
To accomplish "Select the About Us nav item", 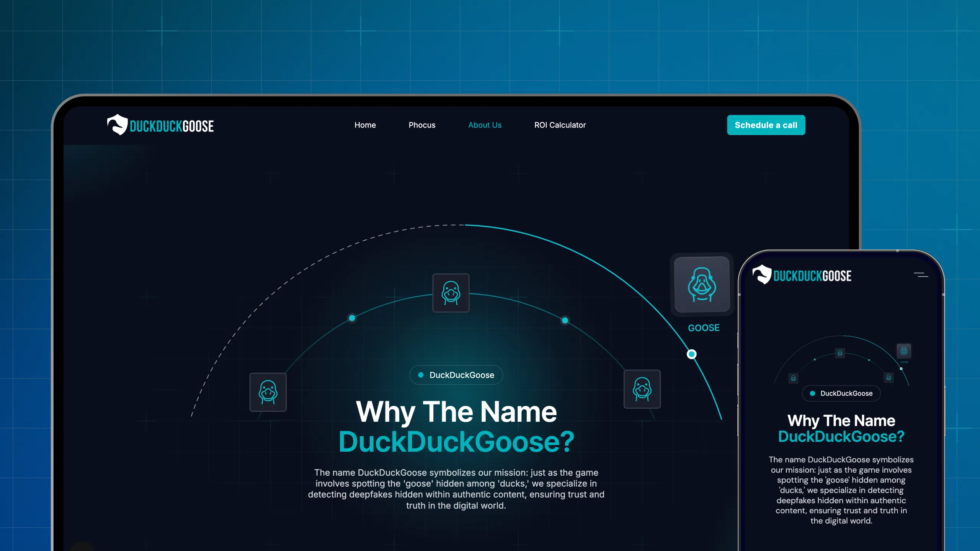I will coord(485,125).
